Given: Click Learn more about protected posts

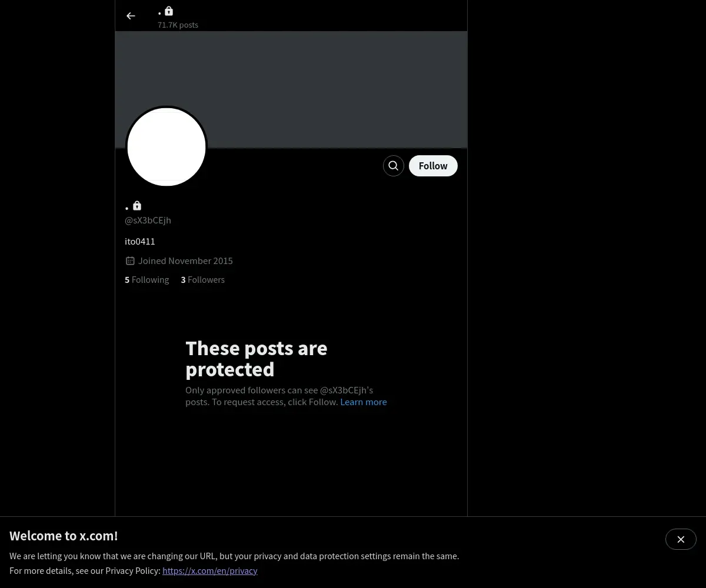Looking at the screenshot, I should 364,402.
